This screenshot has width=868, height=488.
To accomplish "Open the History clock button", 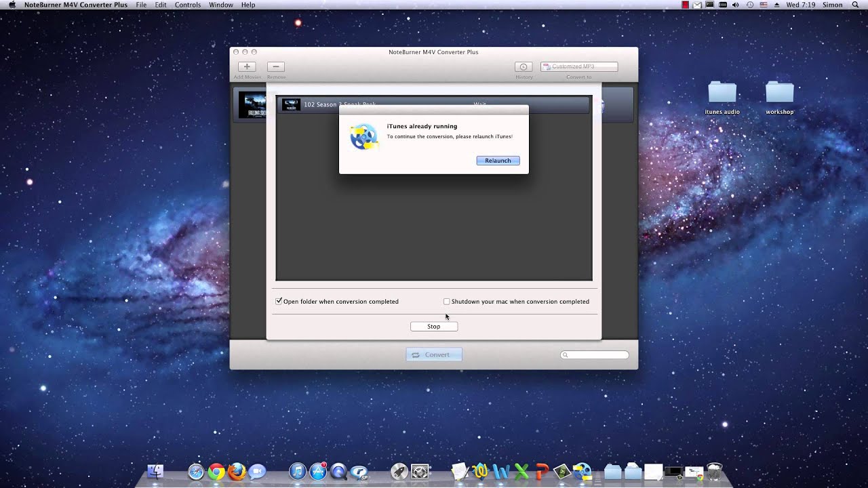I will pyautogui.click(x=524, y=66).
